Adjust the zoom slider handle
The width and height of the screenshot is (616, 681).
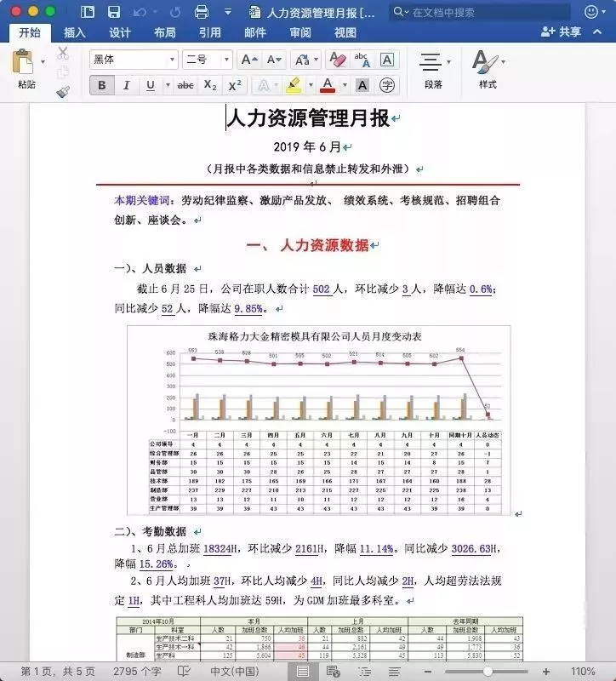click(488, 672)
